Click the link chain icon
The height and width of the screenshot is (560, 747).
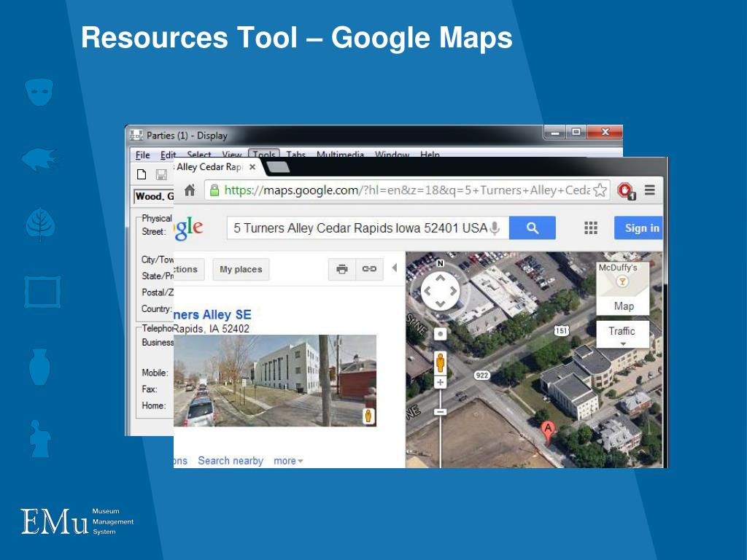click(x=369, y=269)
